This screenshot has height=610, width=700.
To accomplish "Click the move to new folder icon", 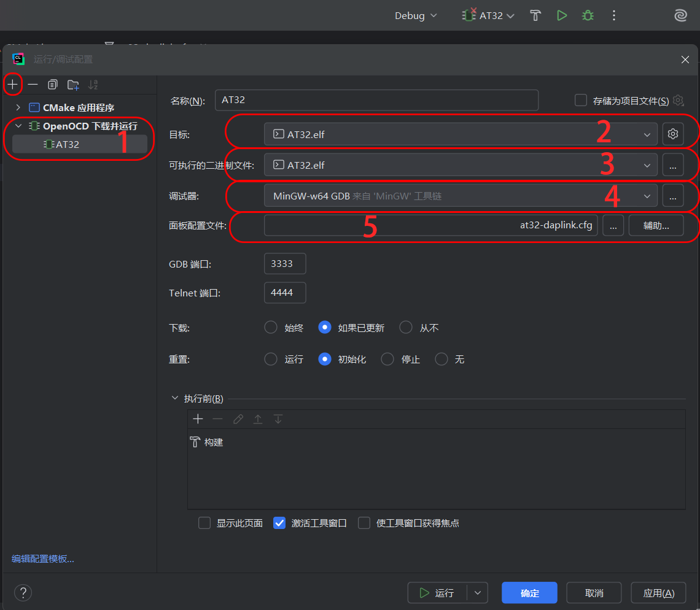I will [73, 84].
